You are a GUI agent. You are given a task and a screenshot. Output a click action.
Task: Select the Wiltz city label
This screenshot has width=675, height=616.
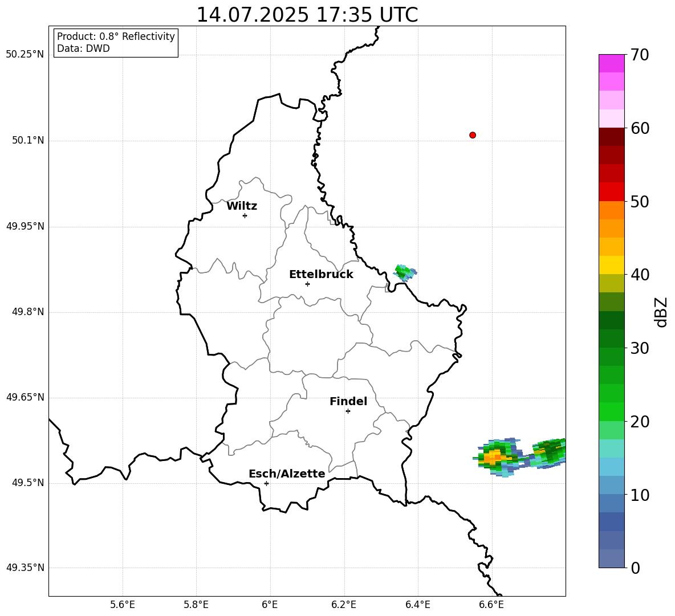[x=242, y=206]
